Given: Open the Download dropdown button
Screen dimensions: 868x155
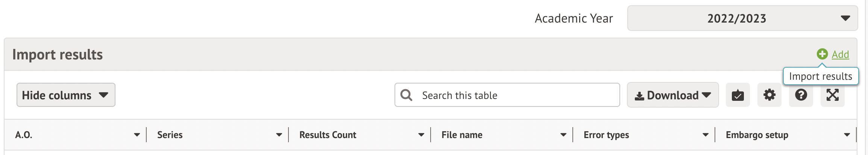Looking at the screenshot, I should pos(672,95).
